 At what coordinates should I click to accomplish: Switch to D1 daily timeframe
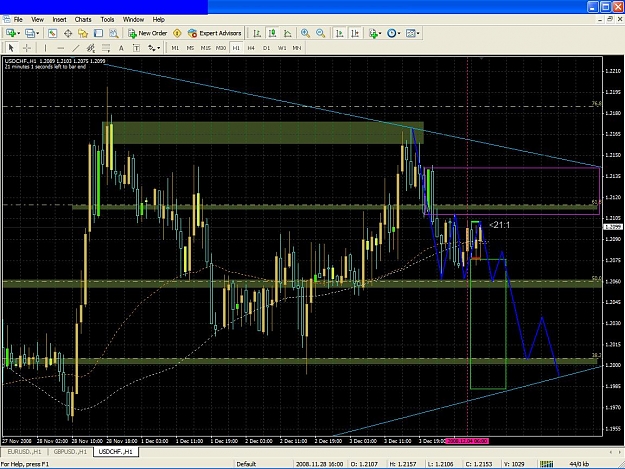click(x=266, y=48)
